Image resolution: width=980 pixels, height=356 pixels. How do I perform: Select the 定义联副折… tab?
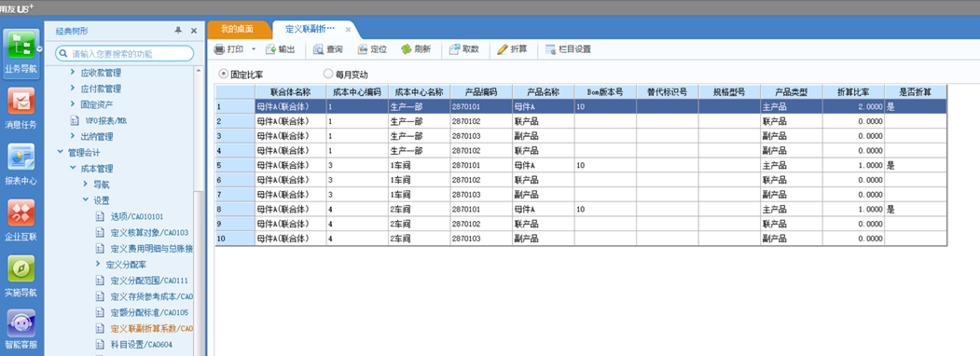pyautogui.click(x=310, y=29)
